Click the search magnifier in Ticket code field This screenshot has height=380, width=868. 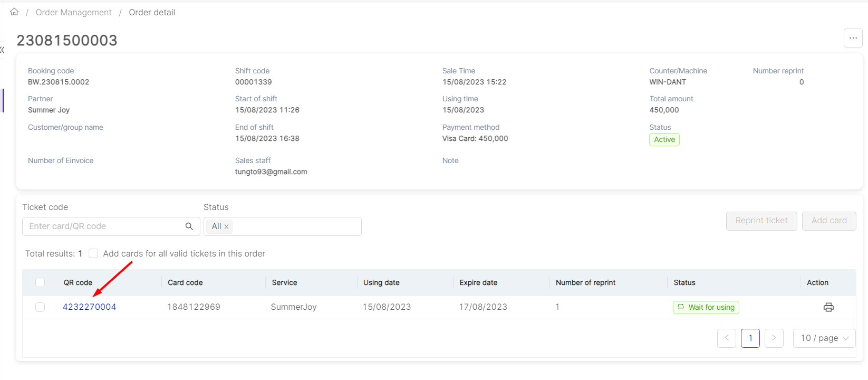pyautogui.click(x=189, y=226)
